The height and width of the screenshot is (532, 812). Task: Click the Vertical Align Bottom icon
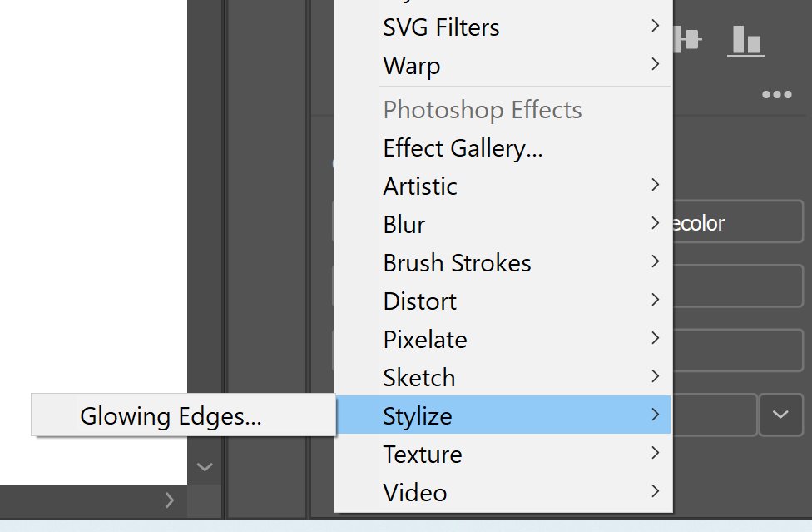tap(745, 38)
